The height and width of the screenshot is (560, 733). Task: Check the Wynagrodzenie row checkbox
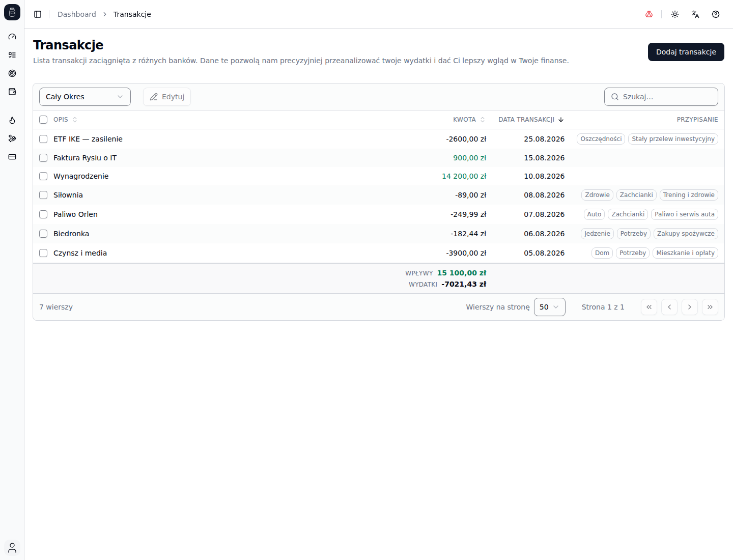coord(43,176)
